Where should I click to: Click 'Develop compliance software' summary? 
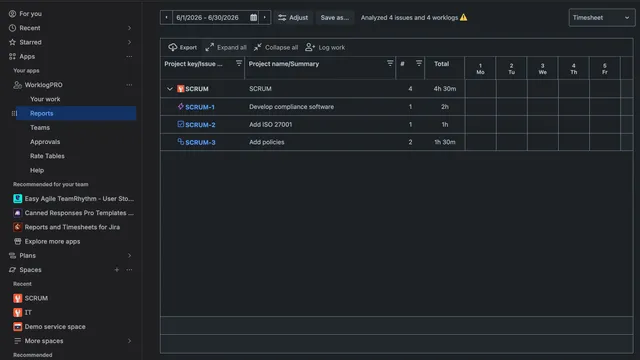tap(291, 107)
